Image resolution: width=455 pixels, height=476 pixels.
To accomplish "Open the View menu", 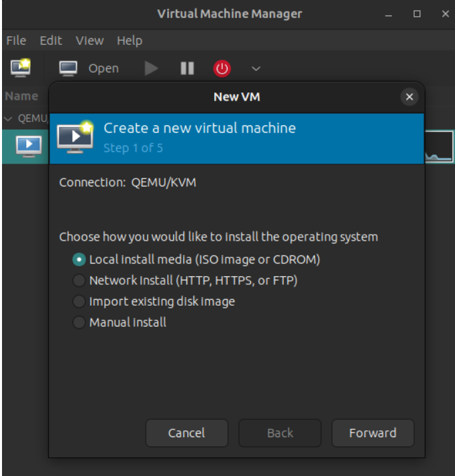I will point(89,41).
